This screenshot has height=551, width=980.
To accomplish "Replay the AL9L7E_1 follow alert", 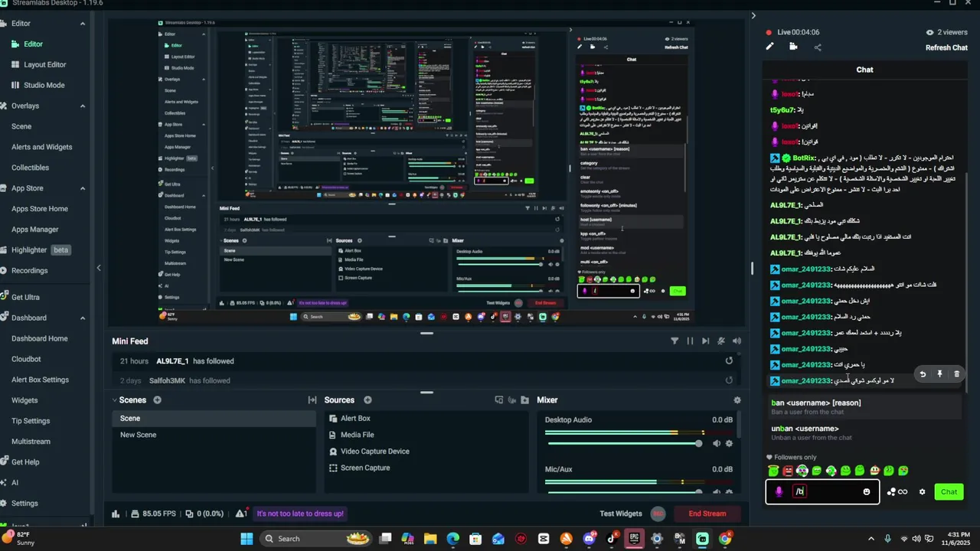I will pos(729,360).
